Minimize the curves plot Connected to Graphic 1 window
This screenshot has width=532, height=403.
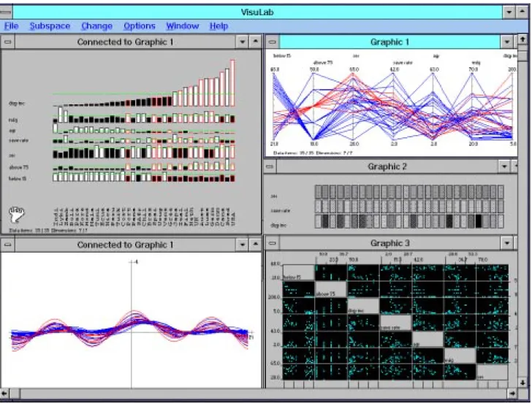tap(243, 245)
